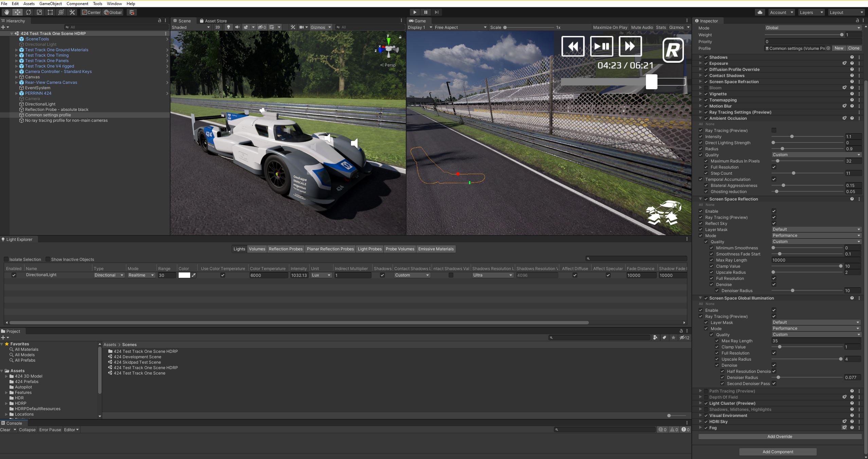Select the Rotate tool
This screenshot has height=459, width=868.
pos(29,12)
